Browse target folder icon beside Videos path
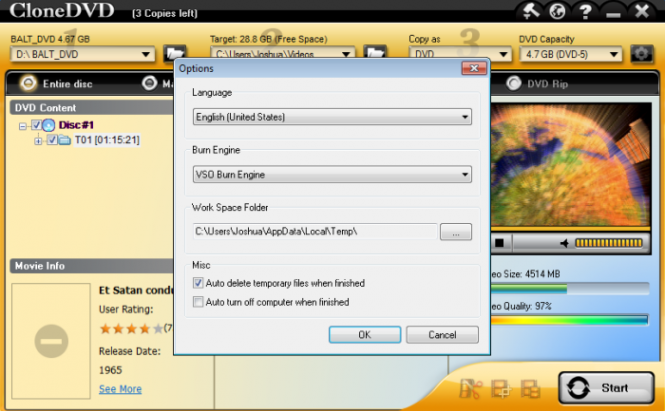Image resolution: width=665 pixels, height=411 pixels. pos(375,52)
